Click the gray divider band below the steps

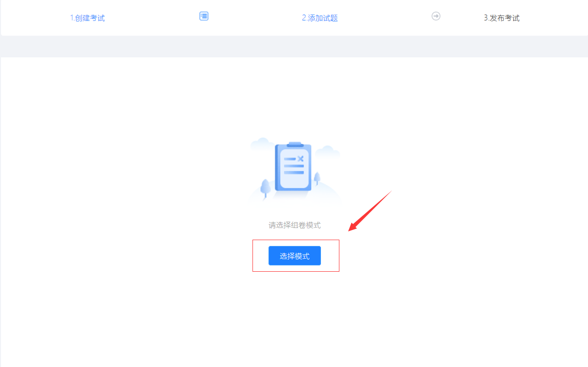point(294,47)
